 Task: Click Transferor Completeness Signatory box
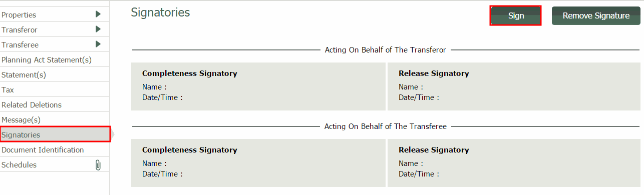258,86
